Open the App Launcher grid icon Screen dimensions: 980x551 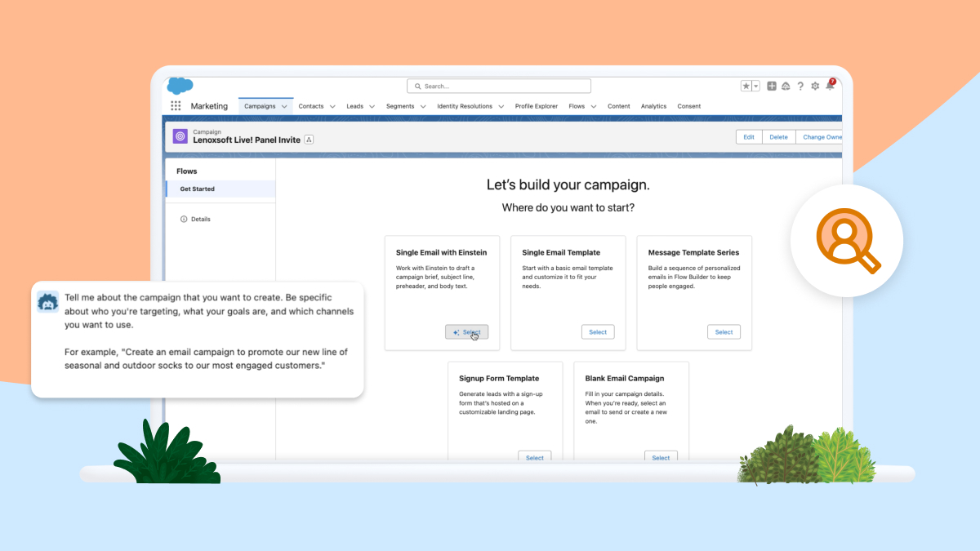175,105
